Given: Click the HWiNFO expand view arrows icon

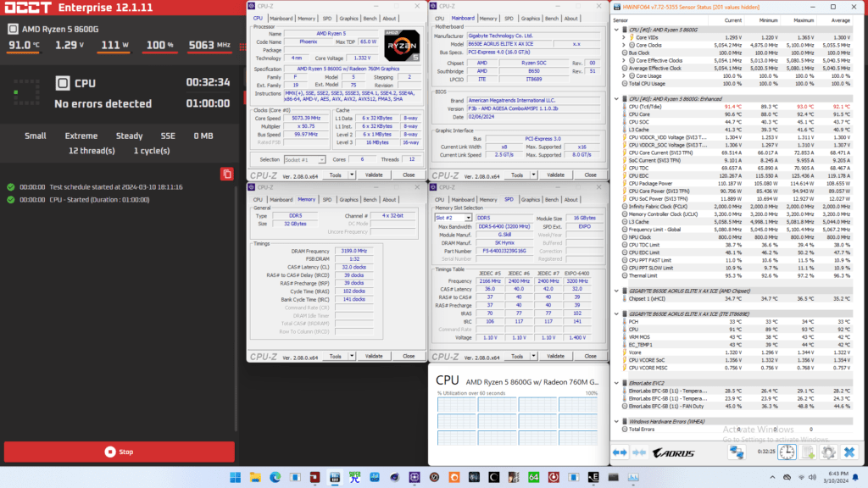Looking at the screenshot, I should point(620,452).
